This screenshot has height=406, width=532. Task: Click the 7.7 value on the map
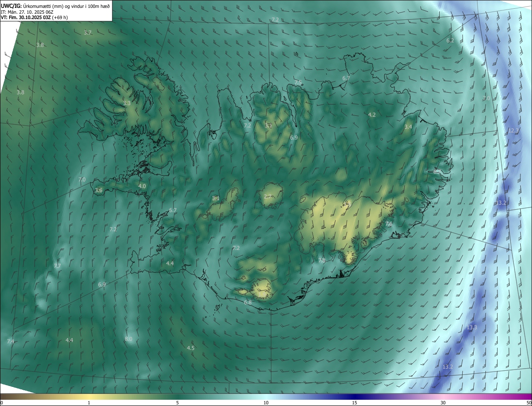coord(57,266)
